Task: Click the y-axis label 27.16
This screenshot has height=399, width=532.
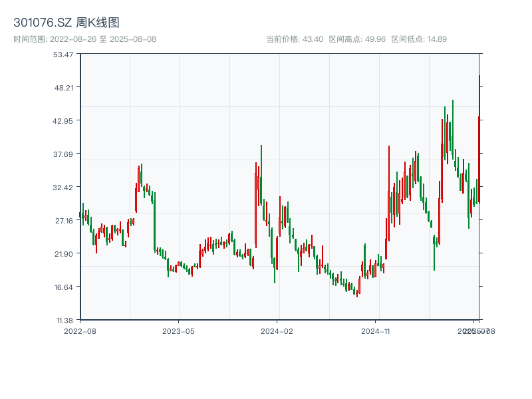Action: (64, 221)
